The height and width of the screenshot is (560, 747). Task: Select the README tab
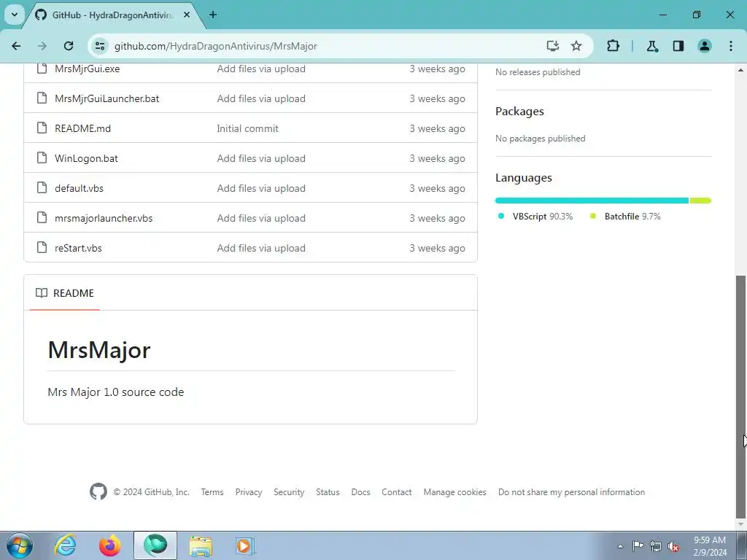(x=65, y=293)
